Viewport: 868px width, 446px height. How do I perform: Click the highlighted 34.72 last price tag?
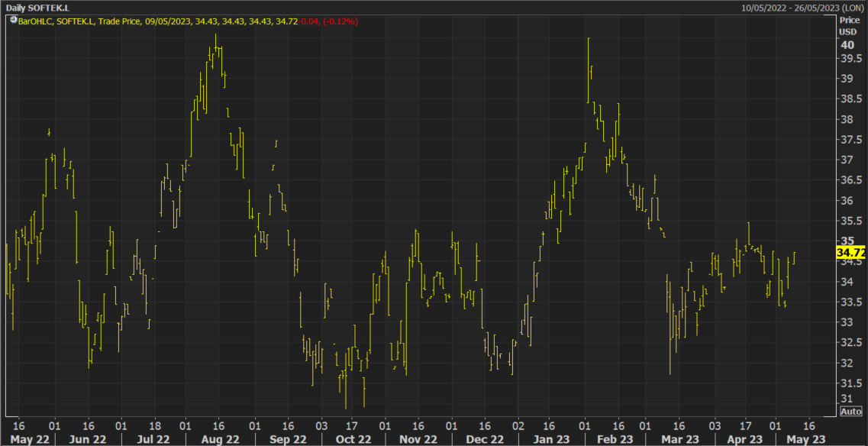pyautogui.click(x=851, y=252)
